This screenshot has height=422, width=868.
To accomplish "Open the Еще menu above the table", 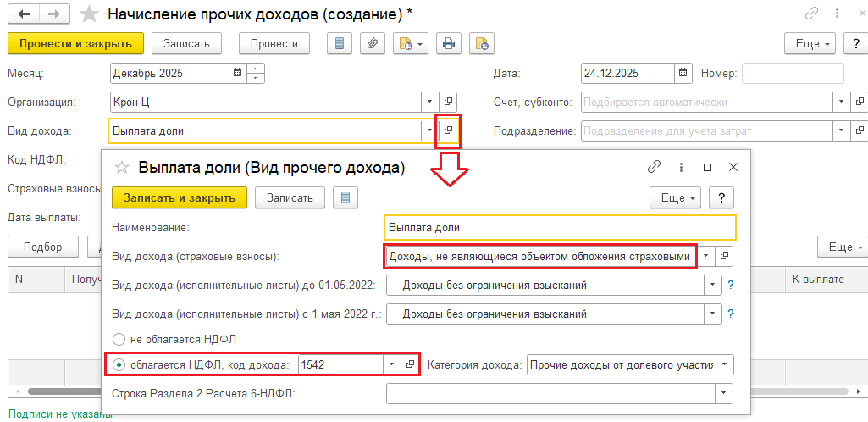I will (842, 247).
